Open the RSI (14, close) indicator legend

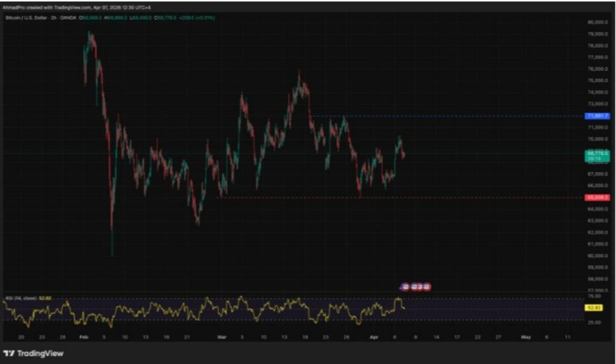tap(22, 298)
